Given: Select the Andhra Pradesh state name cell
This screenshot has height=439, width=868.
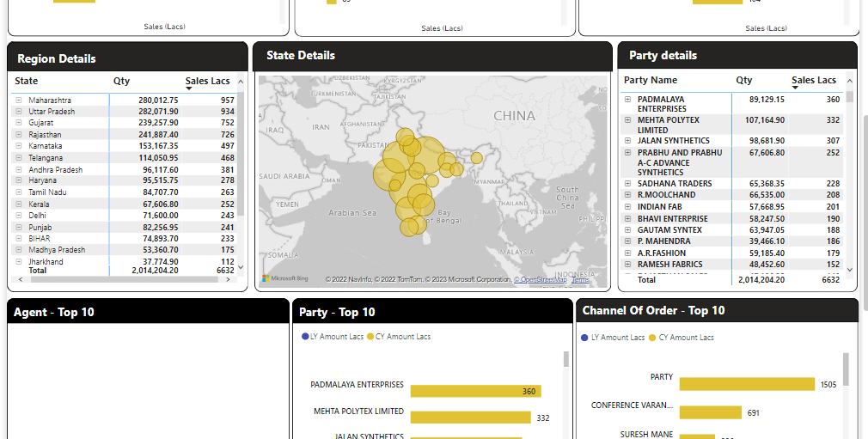Looking at the screenshot, I should tap(55, 170).
